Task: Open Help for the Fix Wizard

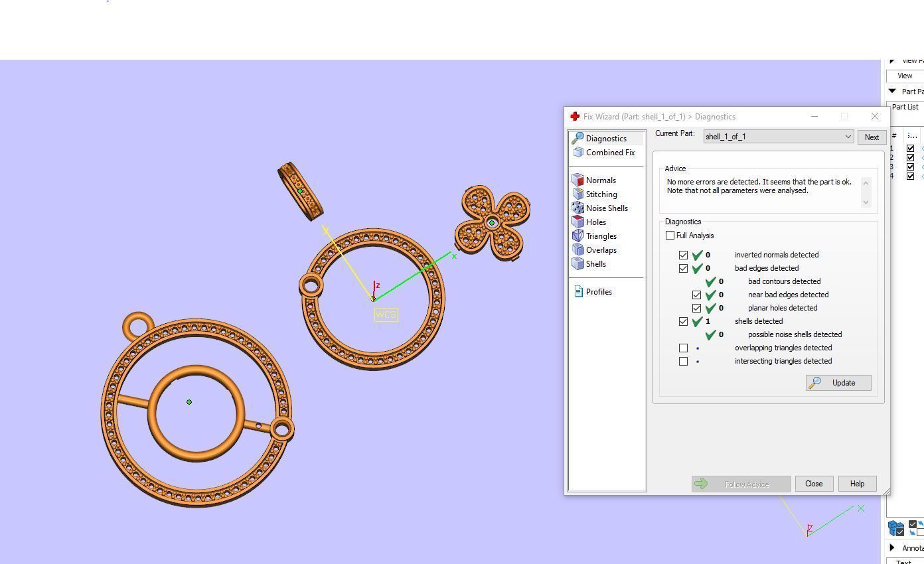Action: click(857, 484)
